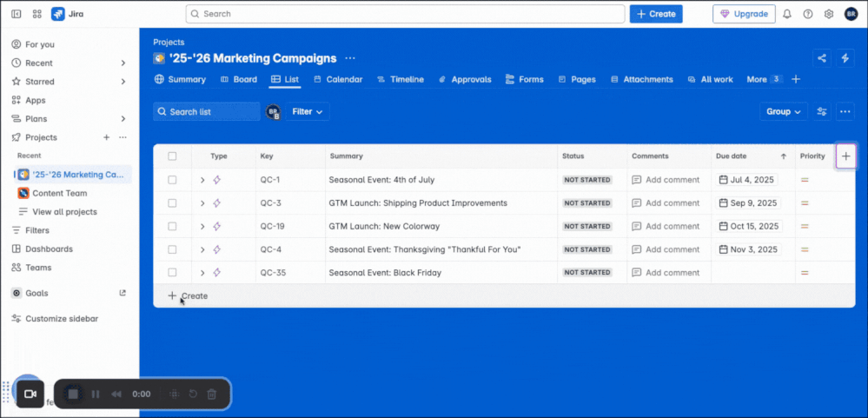
Task: Switch to the Calendar tab
Action: click(x=338, y=79)
